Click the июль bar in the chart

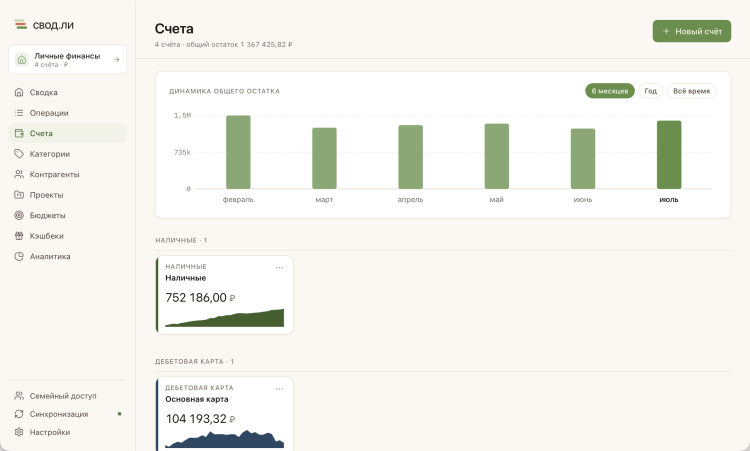tap(669, 155)
